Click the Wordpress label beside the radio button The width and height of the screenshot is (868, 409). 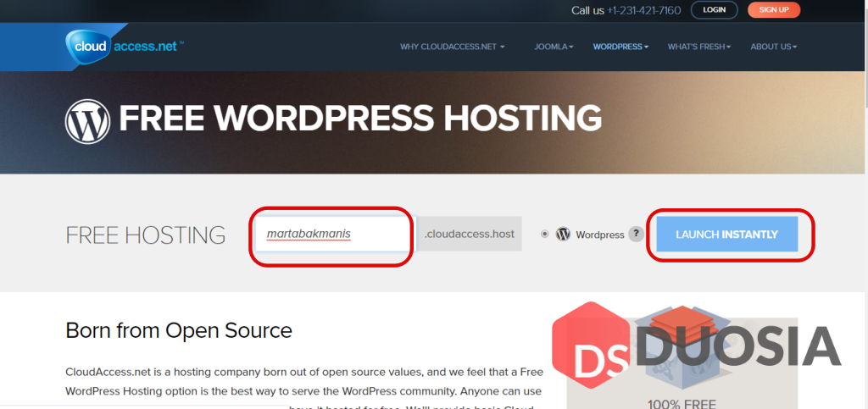(x=600, y=235)
